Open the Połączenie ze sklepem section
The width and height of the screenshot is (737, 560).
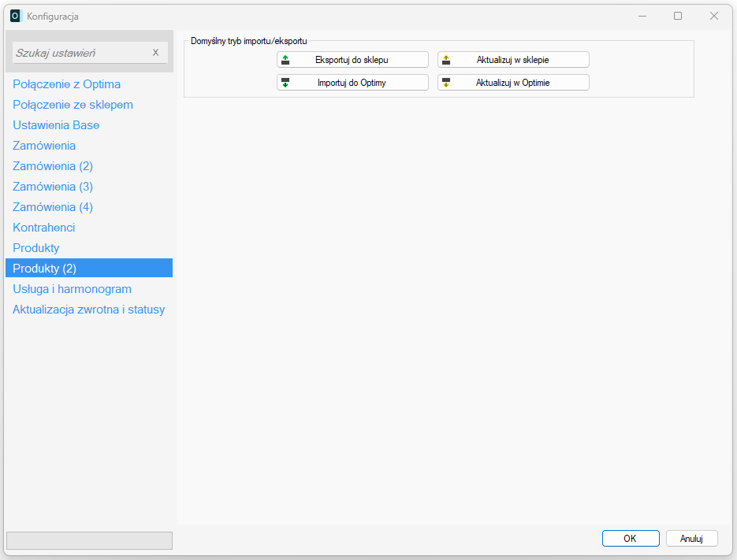[73, 105]
